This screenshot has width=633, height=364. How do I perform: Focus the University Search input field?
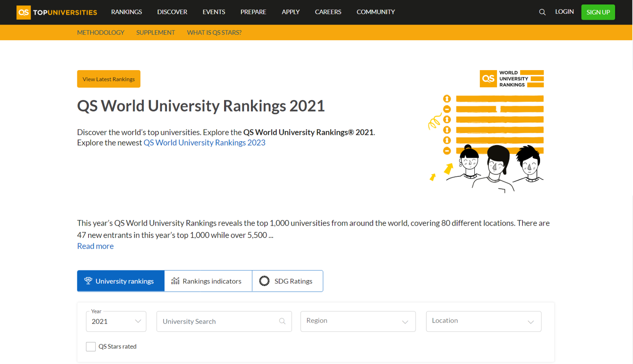[224, 321]
